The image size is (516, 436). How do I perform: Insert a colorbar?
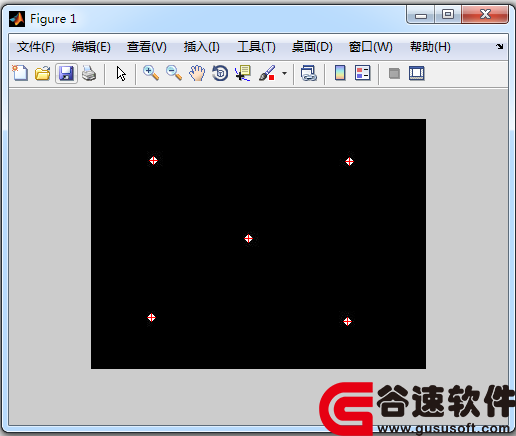(x=340, y=73)
